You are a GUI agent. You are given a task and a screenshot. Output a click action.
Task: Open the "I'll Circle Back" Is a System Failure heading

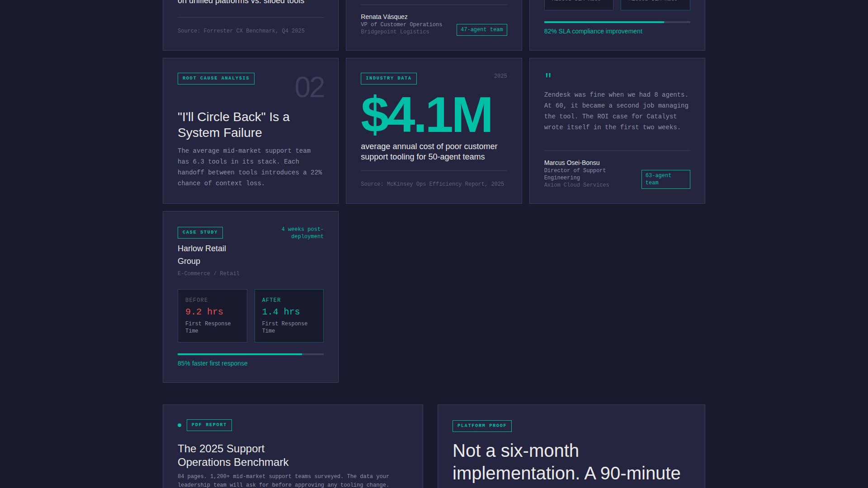234,125
